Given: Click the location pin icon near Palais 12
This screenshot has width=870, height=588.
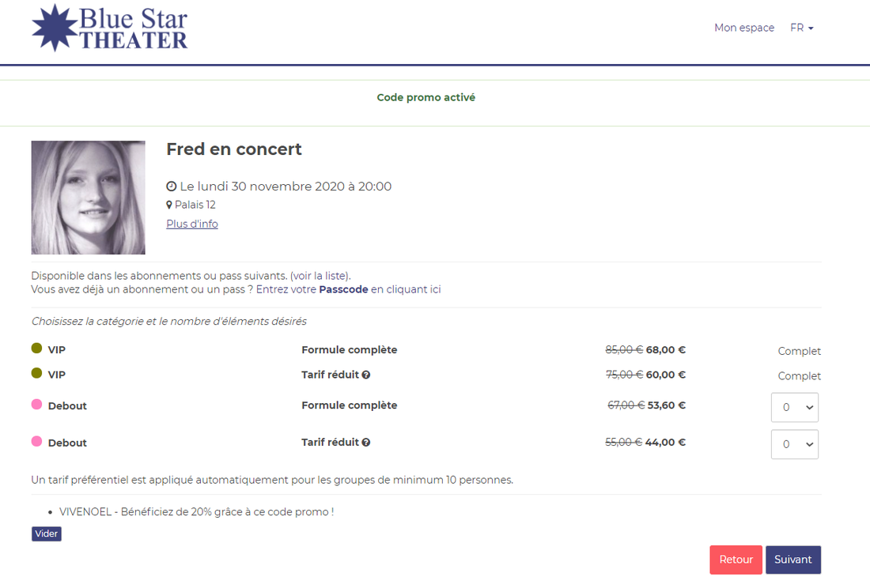Looking at the screenshot, I should coord(169,205).
